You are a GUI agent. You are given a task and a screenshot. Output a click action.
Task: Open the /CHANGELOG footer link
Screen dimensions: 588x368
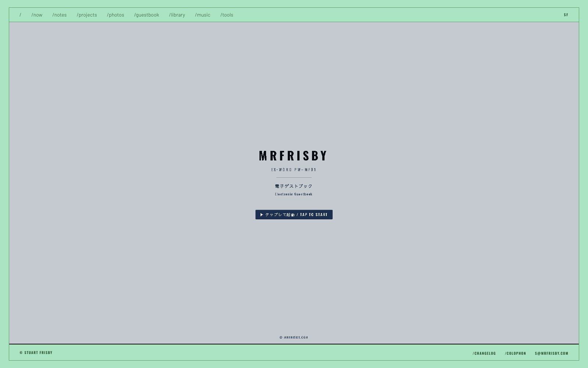(484, 353)
